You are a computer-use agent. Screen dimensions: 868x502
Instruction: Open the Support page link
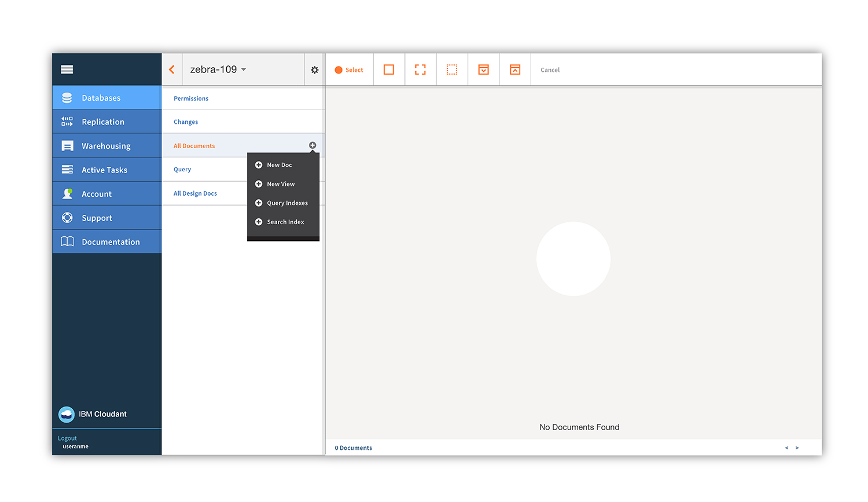(107, 218)
